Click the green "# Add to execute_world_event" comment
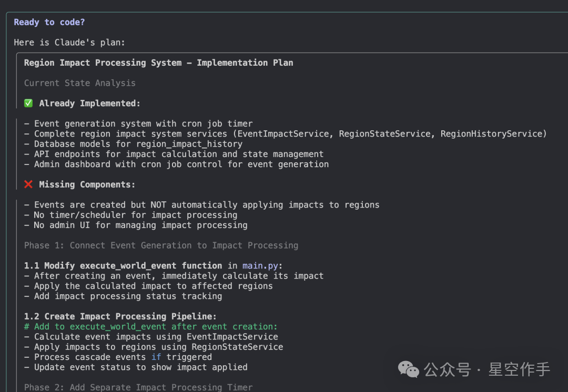Viewport: 568px width, 392px height. [x=150, y=327]
